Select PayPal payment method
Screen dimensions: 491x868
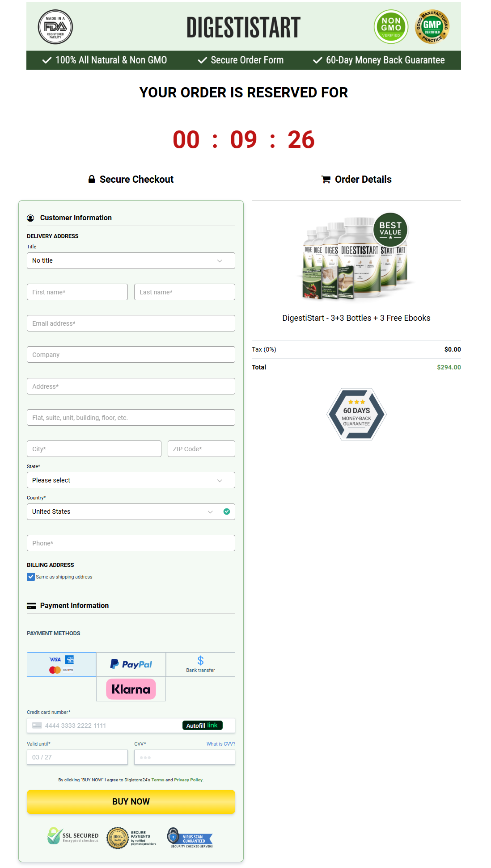131,664
